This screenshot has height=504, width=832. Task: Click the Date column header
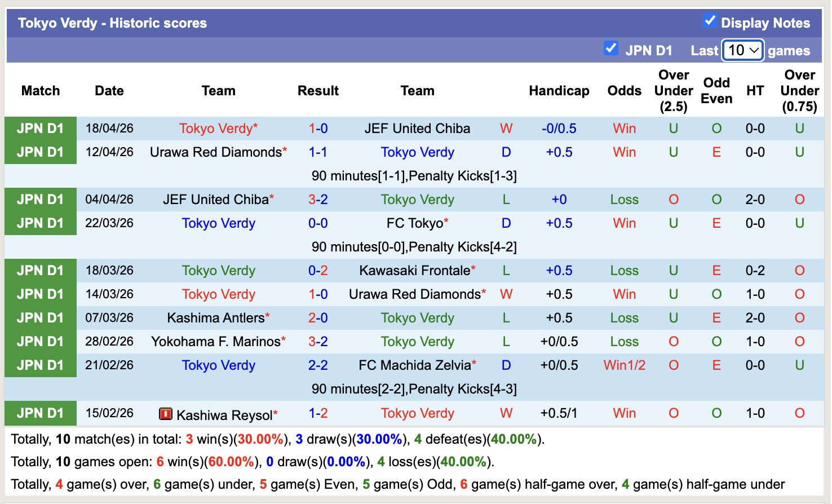pyautogui.click(x=109, y=90)
